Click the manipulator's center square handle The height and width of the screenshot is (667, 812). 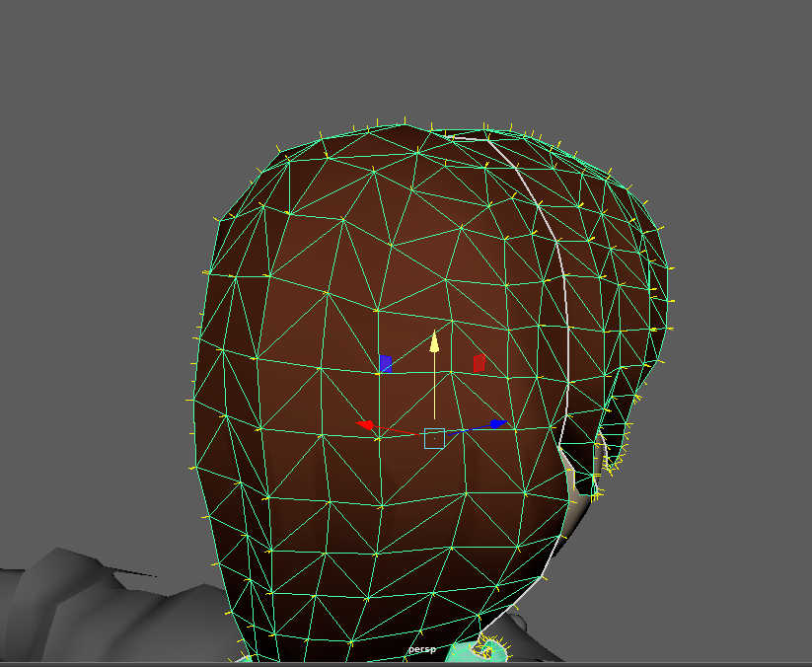434,439
